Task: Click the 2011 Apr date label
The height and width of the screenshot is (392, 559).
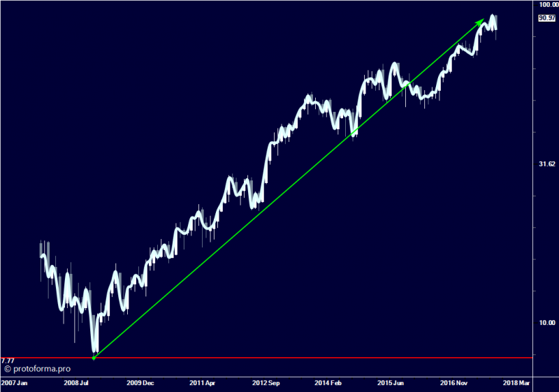Action: point(203,384)
